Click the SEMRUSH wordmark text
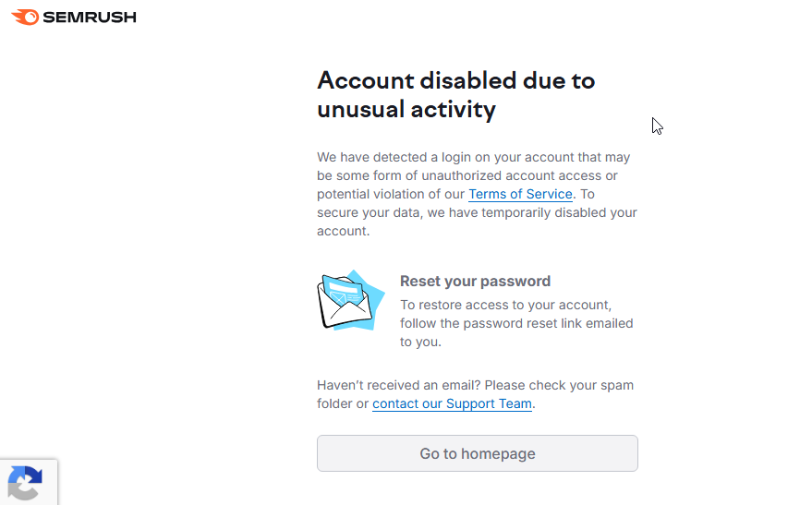Screen dimensions: 812x505 click(x=91, y=17)
